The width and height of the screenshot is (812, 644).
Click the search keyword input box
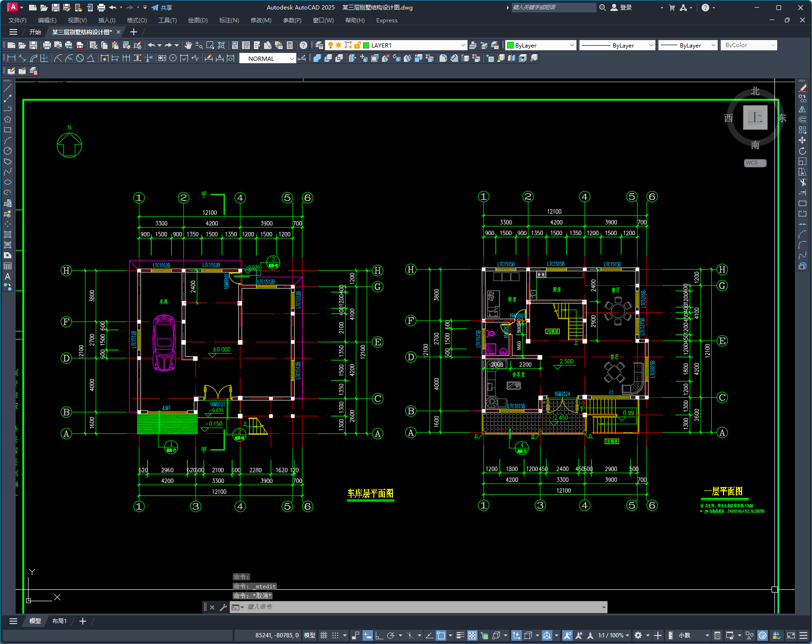553,8
